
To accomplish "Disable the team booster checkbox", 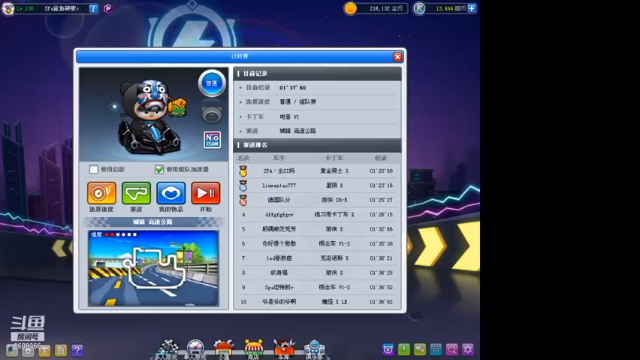I will coord(159,169).
